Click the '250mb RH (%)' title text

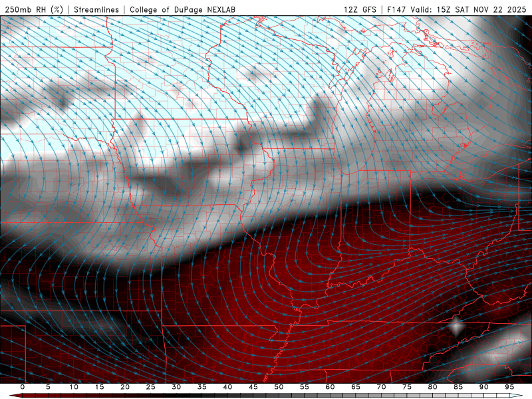(34, 9)
